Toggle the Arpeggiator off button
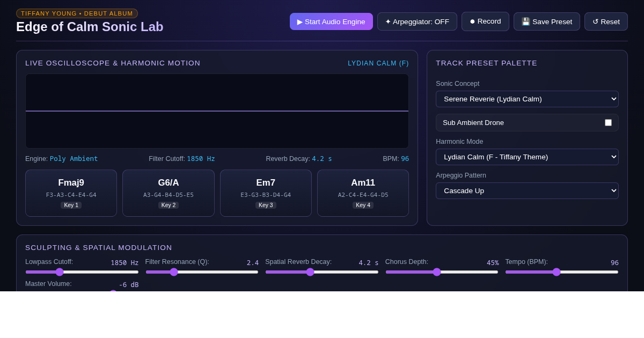This screenshot has width=644, height=338. [417, 21]
